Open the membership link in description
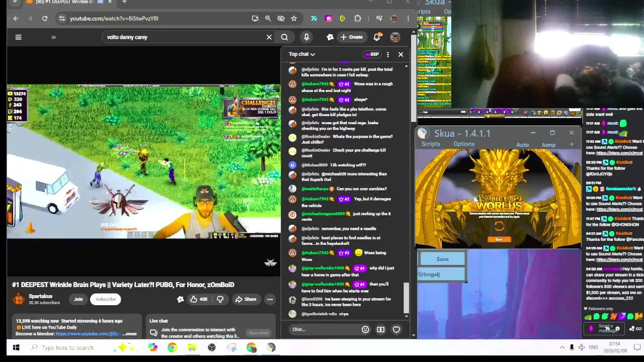This screenshot has width=644, height=362. (88, 334)
